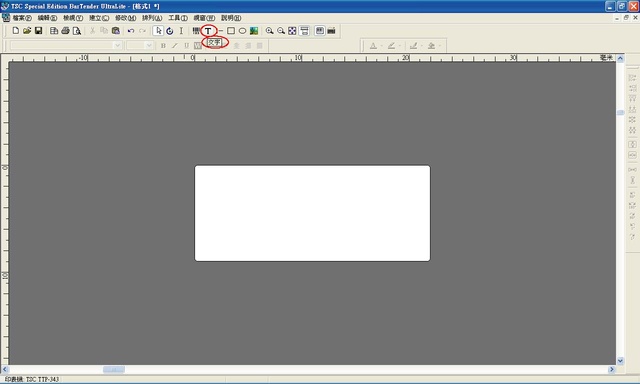Click the horizontal scrollbar right arrow
640x384 pixels.
pos(611,369)
